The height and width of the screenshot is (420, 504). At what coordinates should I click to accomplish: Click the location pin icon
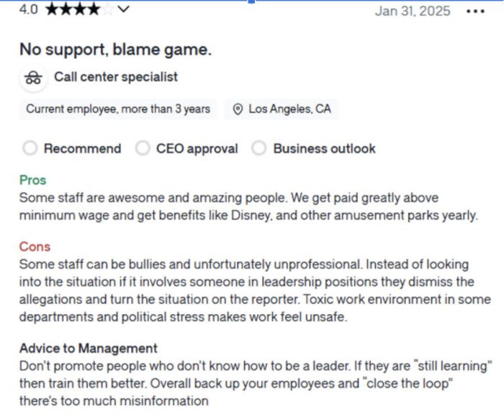[x=238, y=110]
